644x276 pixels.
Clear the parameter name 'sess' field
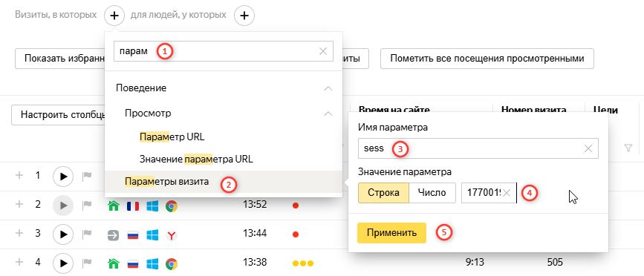point(588,149)
